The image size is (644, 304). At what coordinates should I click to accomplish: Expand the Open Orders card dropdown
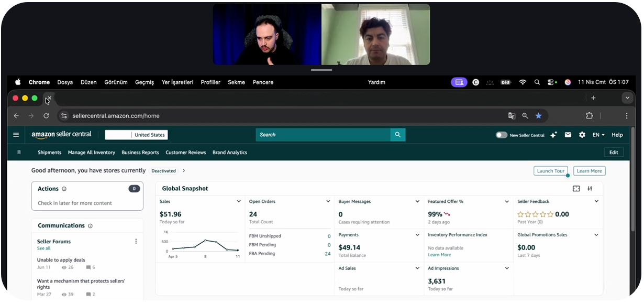(x=328, y=201)
